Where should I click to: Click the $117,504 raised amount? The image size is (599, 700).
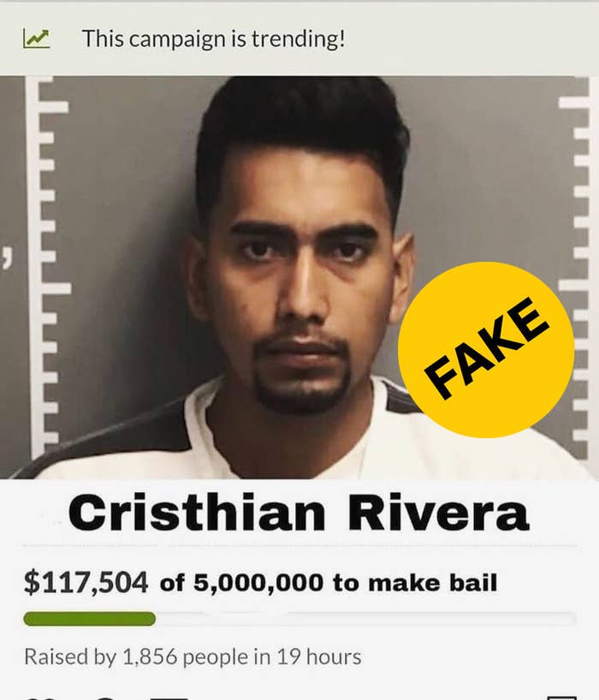[x=86, y=583]
